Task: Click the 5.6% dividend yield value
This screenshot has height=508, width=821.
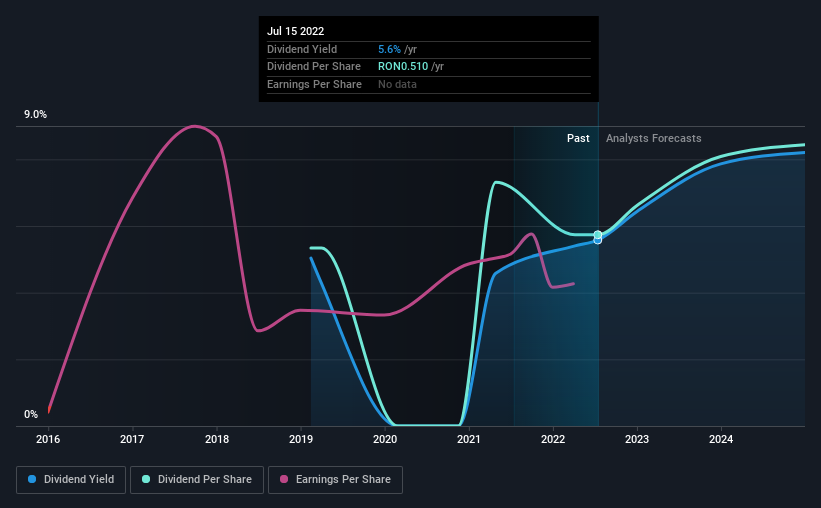Action: 389,49
